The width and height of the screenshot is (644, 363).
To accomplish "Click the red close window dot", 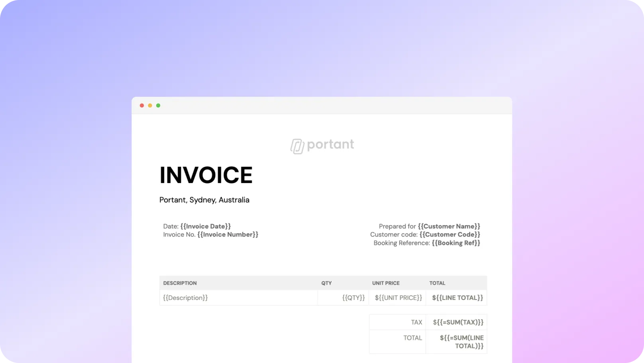I will click(142, 105).
